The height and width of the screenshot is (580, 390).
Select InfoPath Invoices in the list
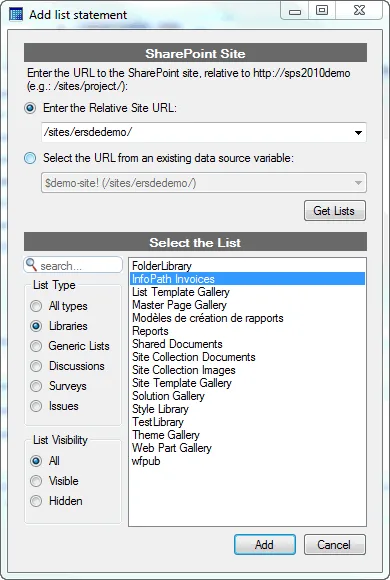247,279
